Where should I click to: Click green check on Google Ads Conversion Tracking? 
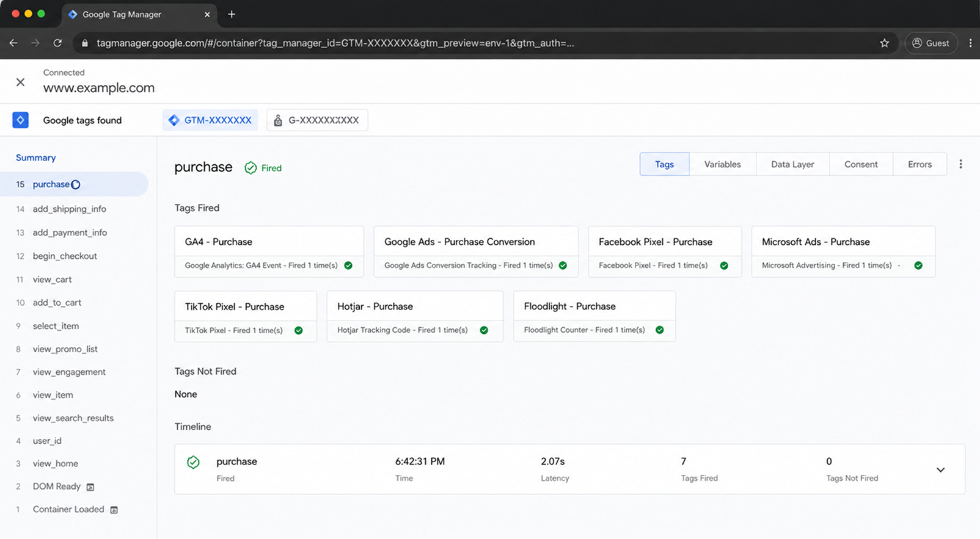coord(563,266)
